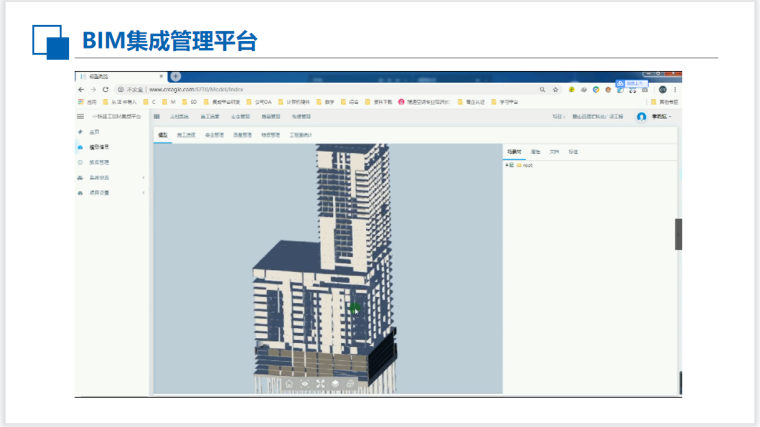Expand the root node in scene tree
This screenshot has width=760, height=427.
507,165
